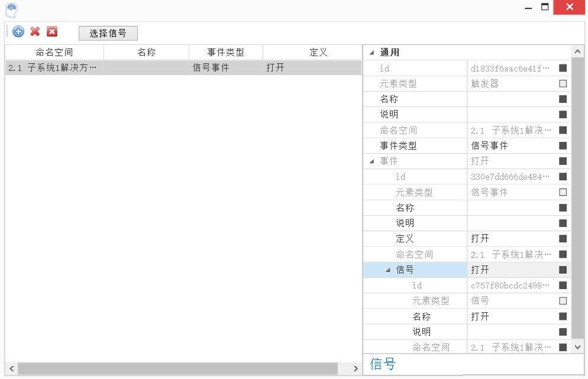588x379 pixels.
Task: Click the marker square for 事件 group 命名空间 row
Action: tap(563, 254)
